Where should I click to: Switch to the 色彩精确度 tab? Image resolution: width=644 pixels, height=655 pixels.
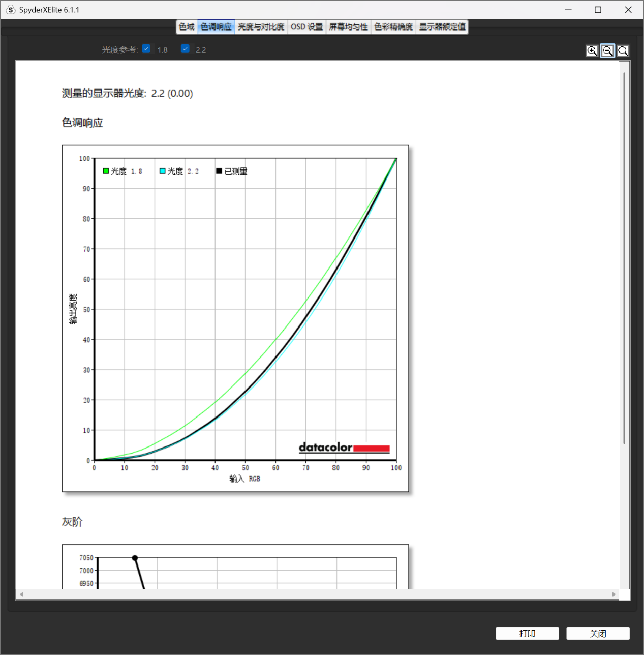pos(393,27)
